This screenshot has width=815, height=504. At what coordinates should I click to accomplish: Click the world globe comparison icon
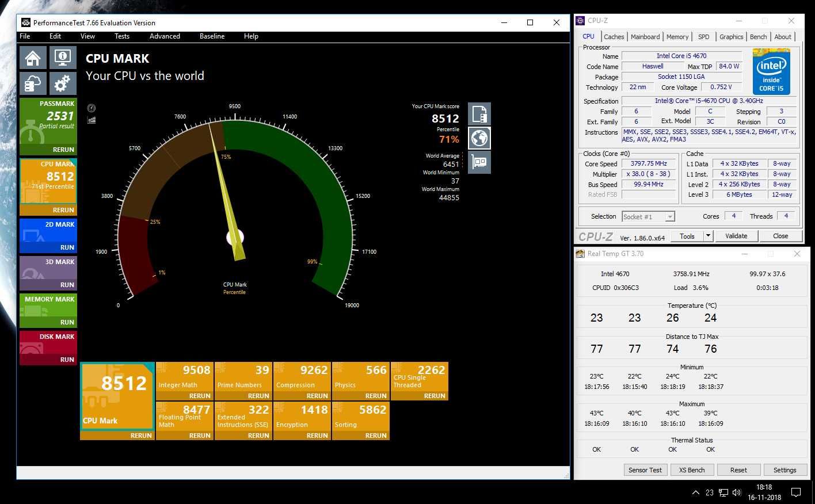pos(479,138)
